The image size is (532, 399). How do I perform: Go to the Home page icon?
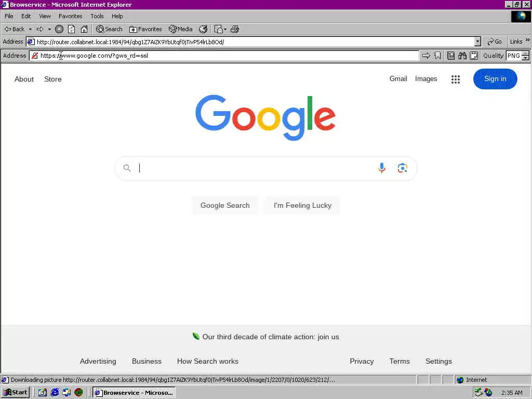(84, 29)
